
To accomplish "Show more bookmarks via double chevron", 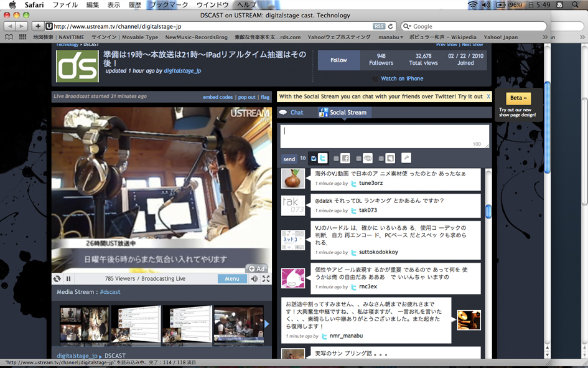I will click(545, 37).
